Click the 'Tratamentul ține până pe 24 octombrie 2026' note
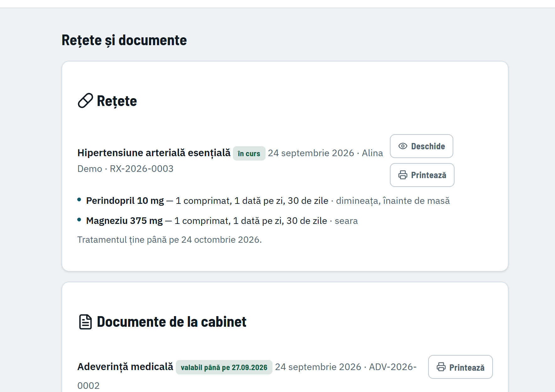Image resolution: width=555 pixels, height=392 pixels. click(x=170, y=240)
